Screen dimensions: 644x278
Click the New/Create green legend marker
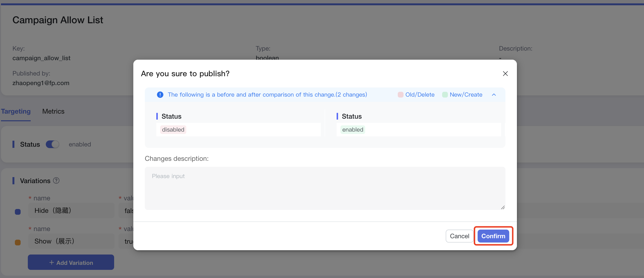tap(445, 95)
